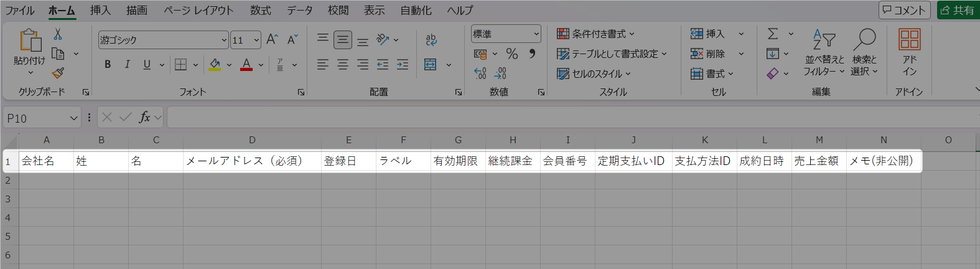Click the percent style icon
Screen dimensions: 980x269
point(512,54)
